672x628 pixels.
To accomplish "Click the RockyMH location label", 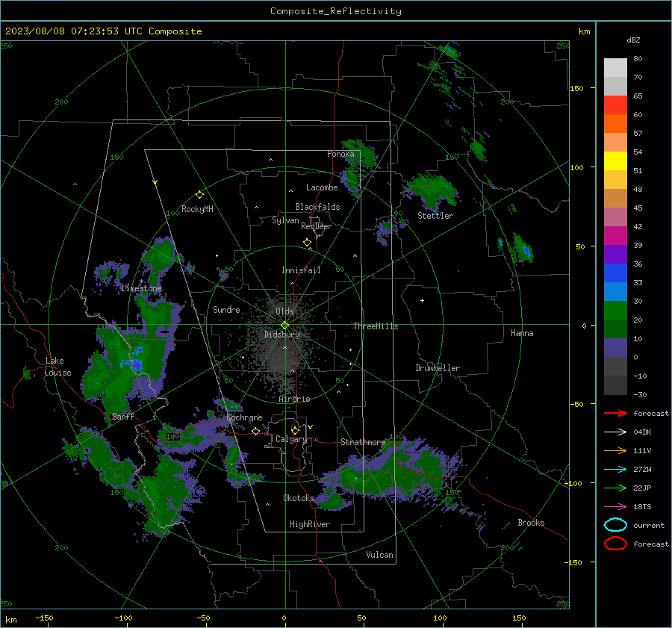I will point(197,209).
